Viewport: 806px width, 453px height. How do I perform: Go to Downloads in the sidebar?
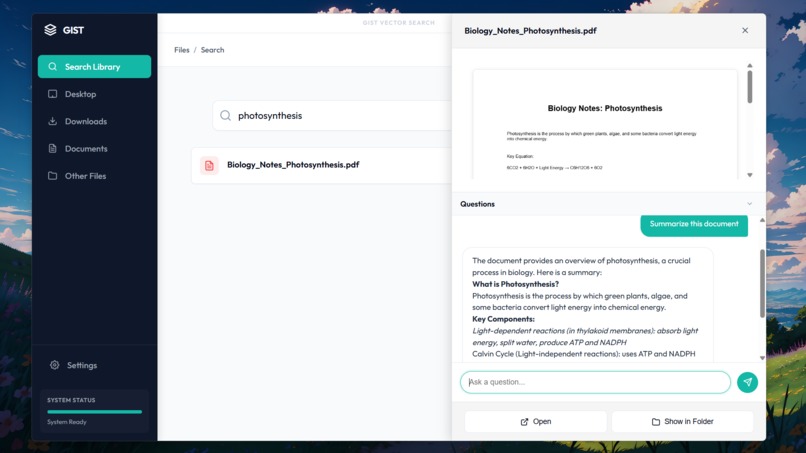click(x=94, y=121)
